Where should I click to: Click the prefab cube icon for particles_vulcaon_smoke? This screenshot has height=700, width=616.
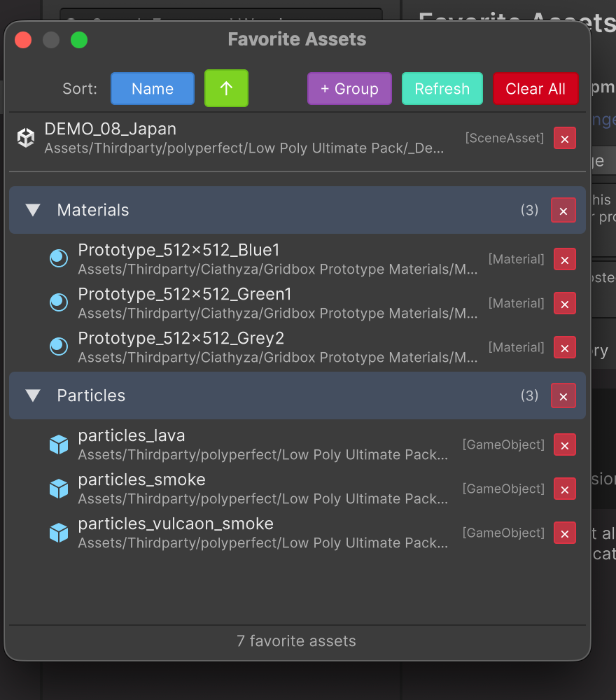point(59,533)
